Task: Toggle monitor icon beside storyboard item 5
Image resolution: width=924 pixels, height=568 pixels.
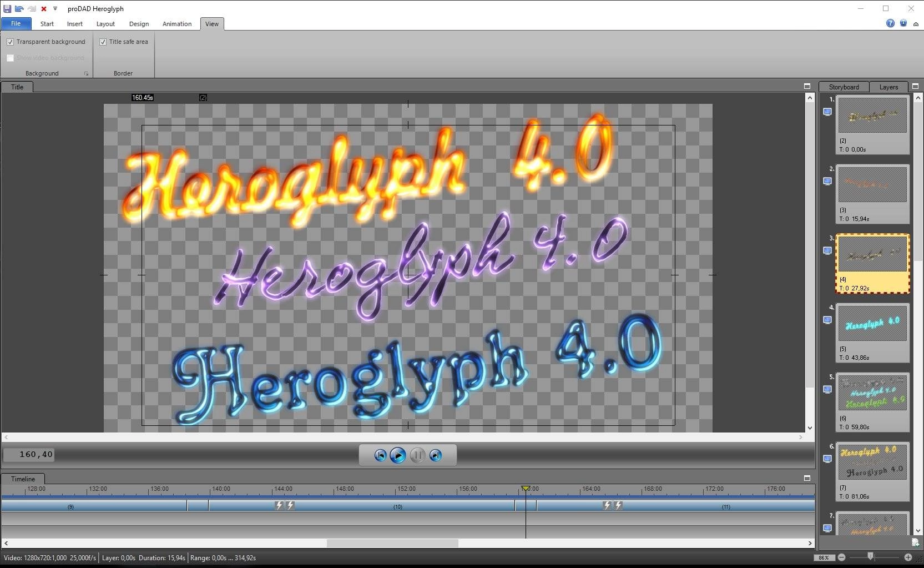Action: pyautogui.click(x=827, y=390)
